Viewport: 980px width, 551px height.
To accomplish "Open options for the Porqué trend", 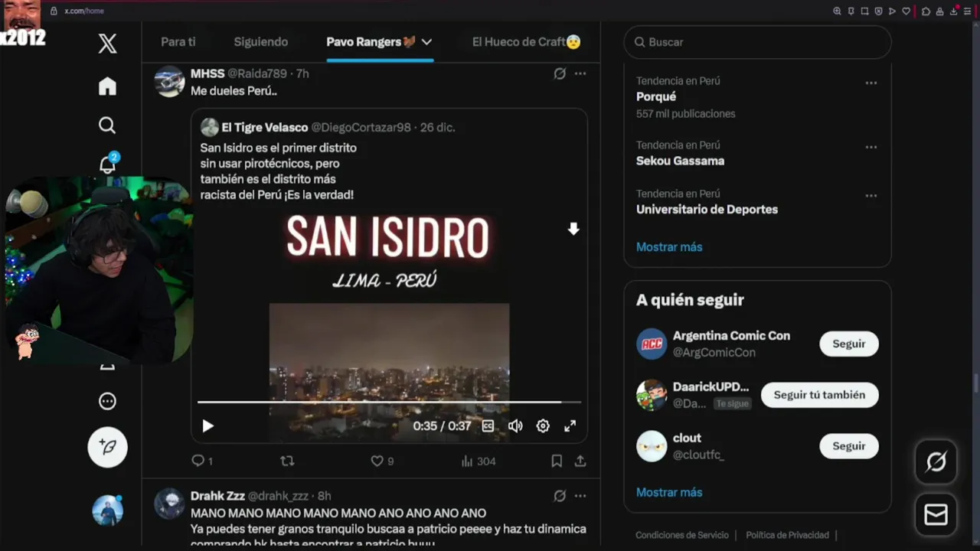I will tap(871, 83).
